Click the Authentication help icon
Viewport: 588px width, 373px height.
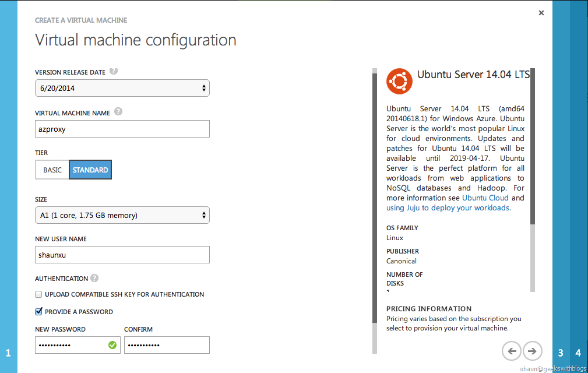click(x=94, y=279)
